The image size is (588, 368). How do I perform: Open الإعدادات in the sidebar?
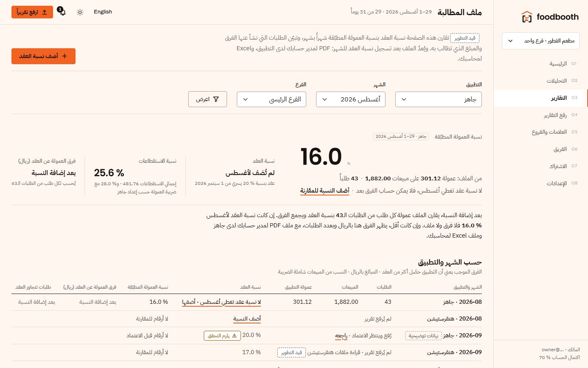pyautogui.click(x=541, y=184)
